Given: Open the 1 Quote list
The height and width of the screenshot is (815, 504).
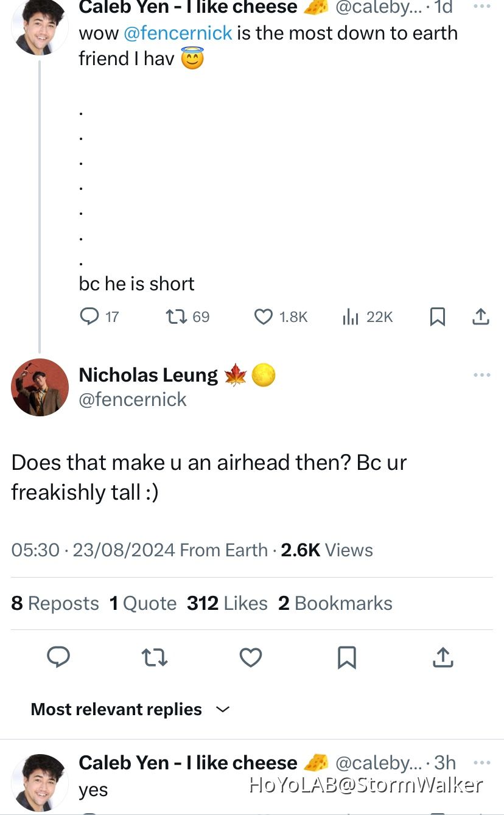Looking at the screenshot, I should pos(143,603).
